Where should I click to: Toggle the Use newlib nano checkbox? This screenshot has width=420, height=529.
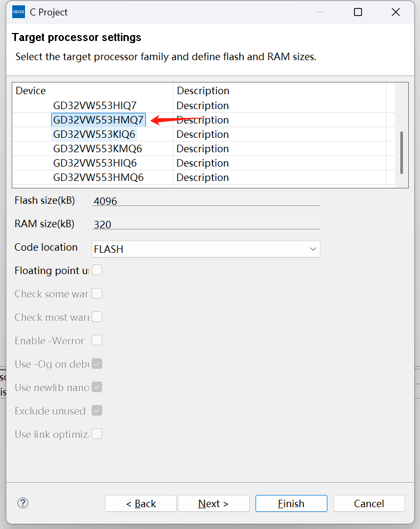pos(97,387)
